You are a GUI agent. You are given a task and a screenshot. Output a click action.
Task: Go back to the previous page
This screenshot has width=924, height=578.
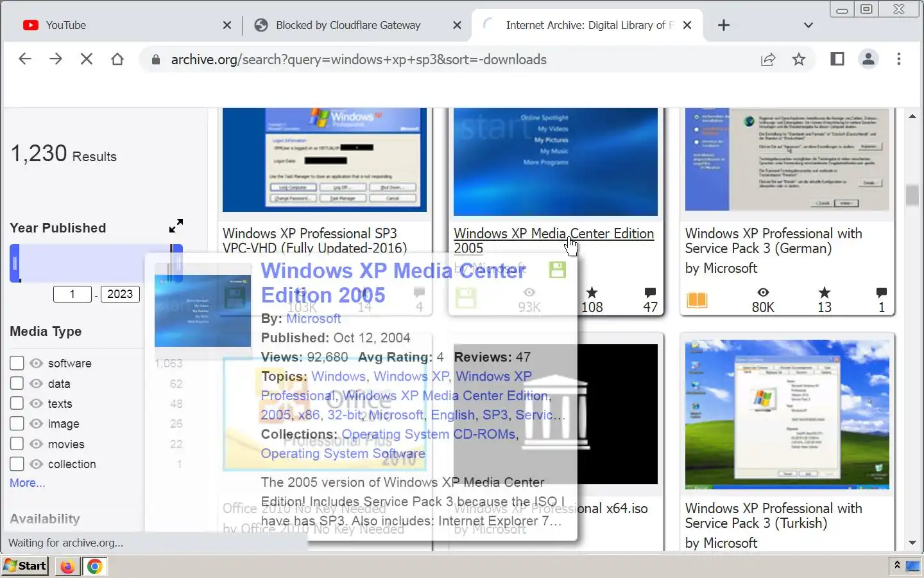pos(25,59)
